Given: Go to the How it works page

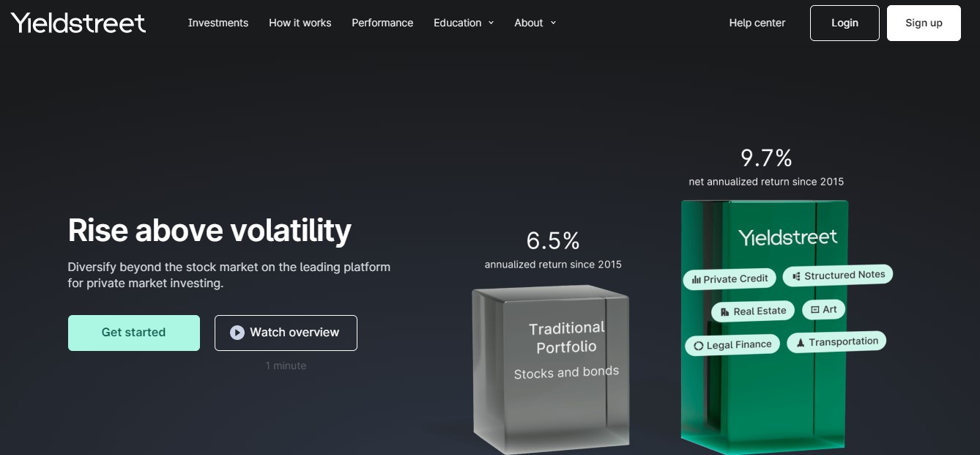Looking at the screenshot, I should pos(300,23).
